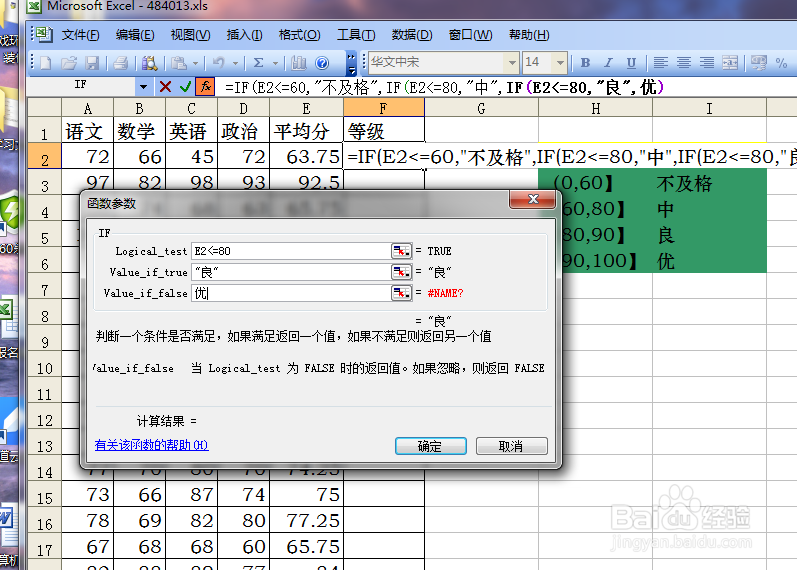
Task: Align text left
Action: click(660, 63)
